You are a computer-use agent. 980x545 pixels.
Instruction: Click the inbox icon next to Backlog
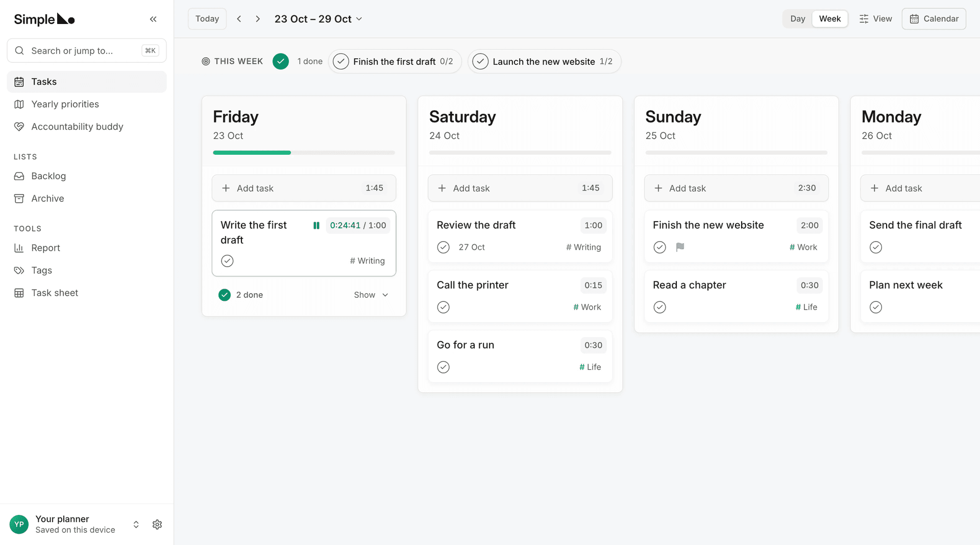[x=19, y=176]
